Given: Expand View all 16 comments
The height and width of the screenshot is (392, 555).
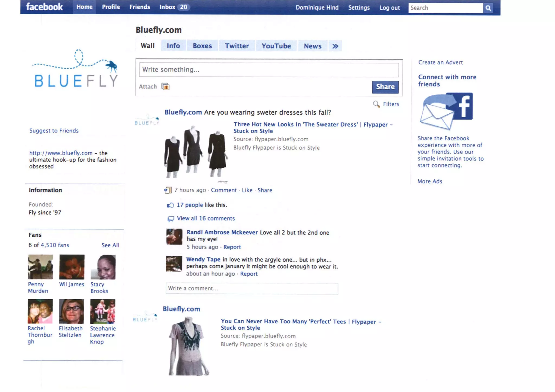Looking at the screenshot, I should pyautogui.click(x=206, y=218).
